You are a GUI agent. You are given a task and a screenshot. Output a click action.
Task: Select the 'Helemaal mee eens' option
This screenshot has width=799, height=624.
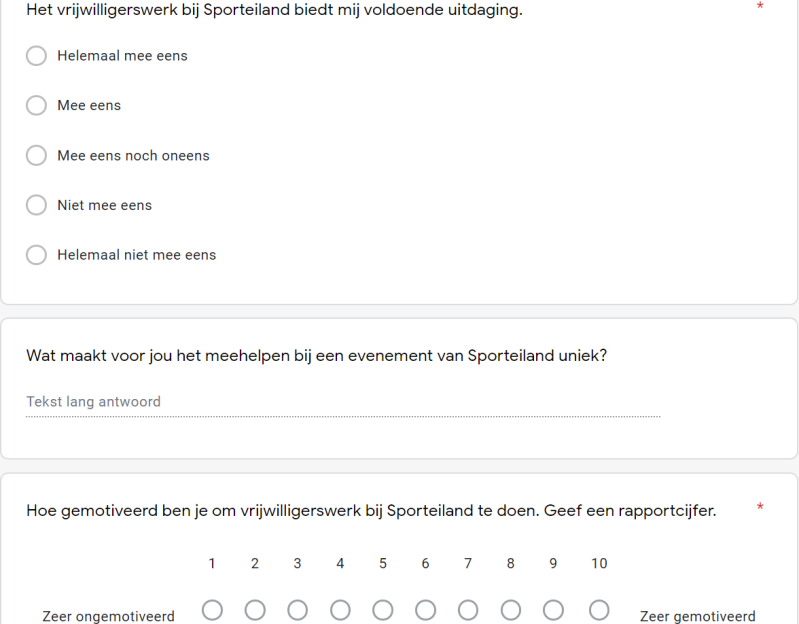[37, 56]
